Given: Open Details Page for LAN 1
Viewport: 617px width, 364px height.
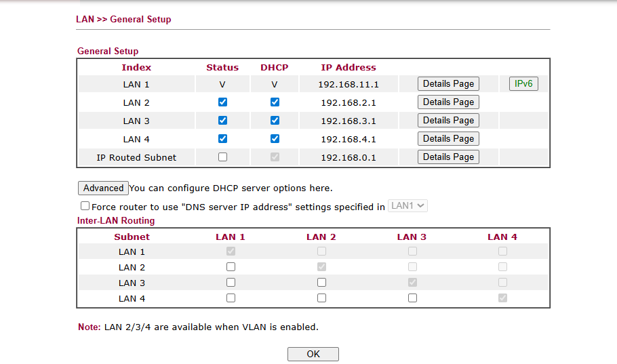Looking at the screenshot, I should tap(448, 84).
